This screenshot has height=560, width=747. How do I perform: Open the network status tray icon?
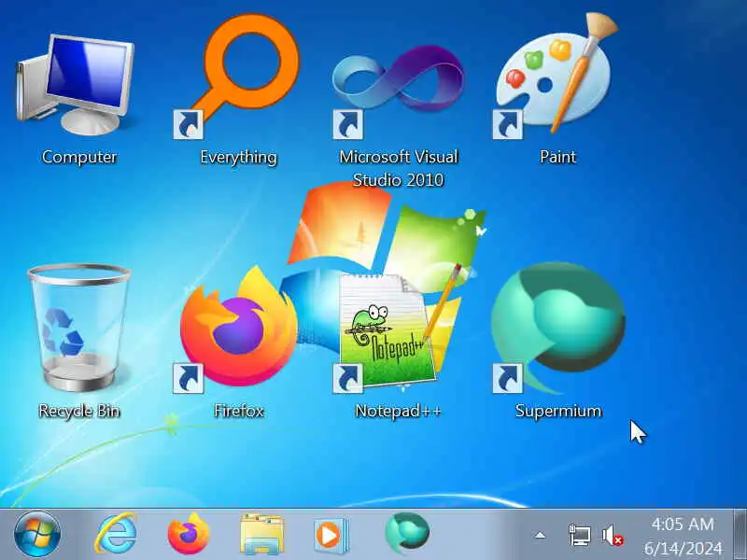click(x=580, y=535)
